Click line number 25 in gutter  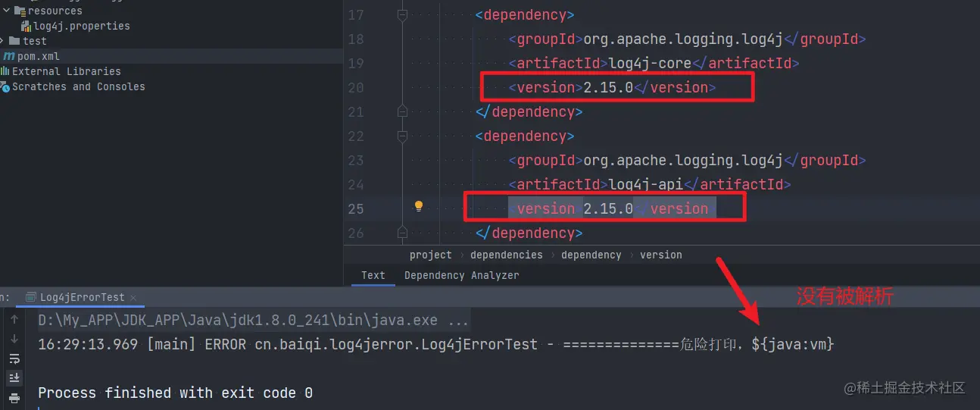coord(356,208)
